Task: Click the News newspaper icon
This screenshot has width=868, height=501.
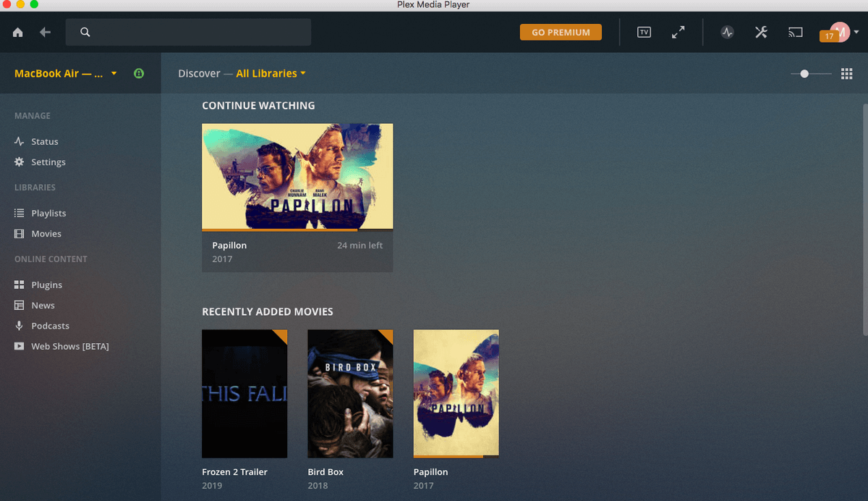Action: coord(20,306)
